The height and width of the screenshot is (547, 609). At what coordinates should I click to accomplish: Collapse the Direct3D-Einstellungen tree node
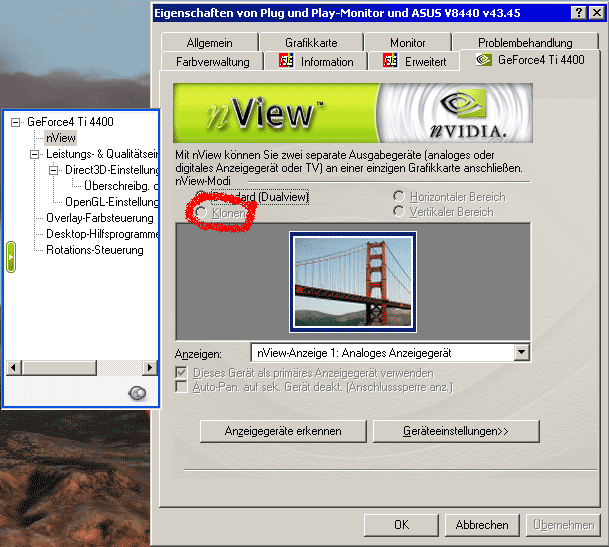[x=54, y=171]
